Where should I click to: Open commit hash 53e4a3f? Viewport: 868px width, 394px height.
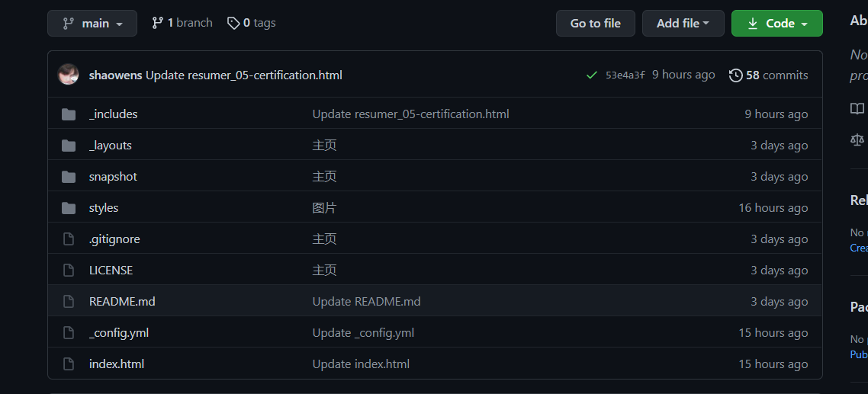pos(625,75)
